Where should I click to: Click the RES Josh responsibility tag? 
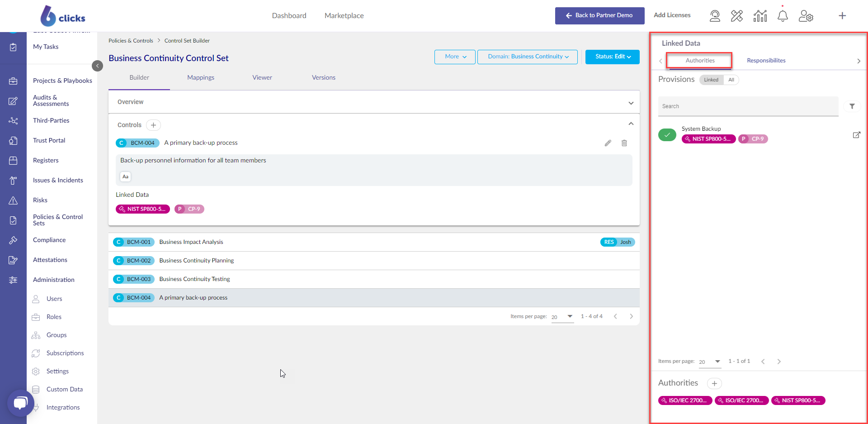point(618,242)
